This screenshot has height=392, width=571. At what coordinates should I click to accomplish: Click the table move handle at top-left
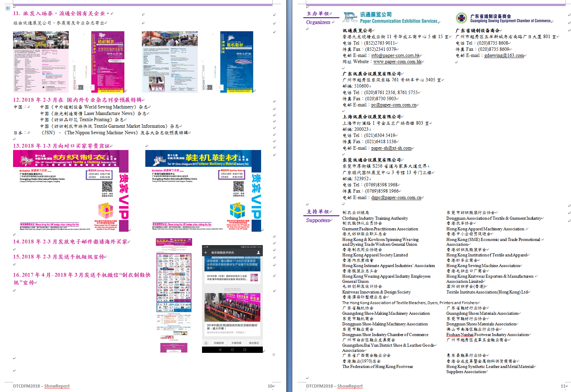[8, 8]
